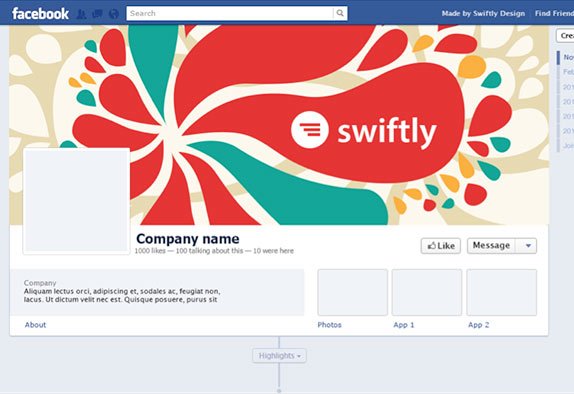Image resolution: width=574 pixels, height=394 pixels.
Task: Open the messages icon in header
Action: click(x=97, y=14)
